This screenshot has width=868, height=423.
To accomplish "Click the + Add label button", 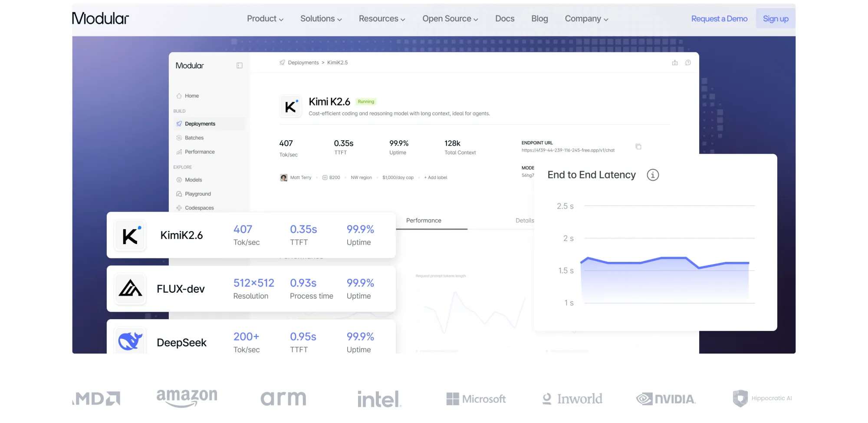I will click(435, 178).
